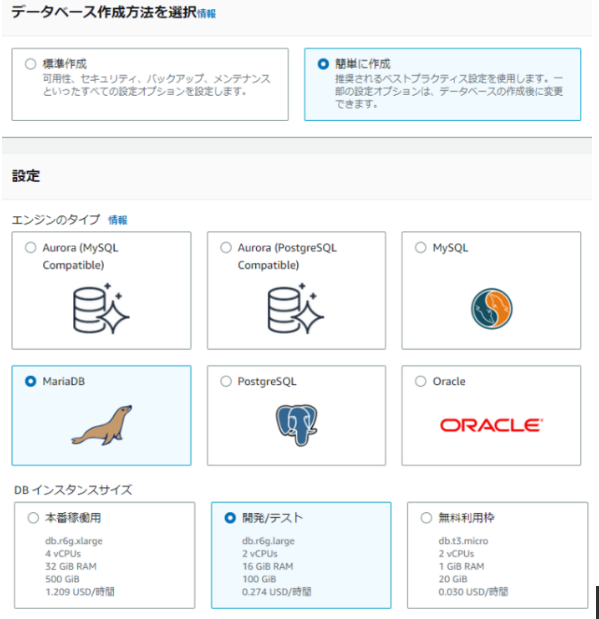This screenshot has width=599, height=619.
Task: Select the Oracle engine radio button
Action: click(x=421, y=381)
